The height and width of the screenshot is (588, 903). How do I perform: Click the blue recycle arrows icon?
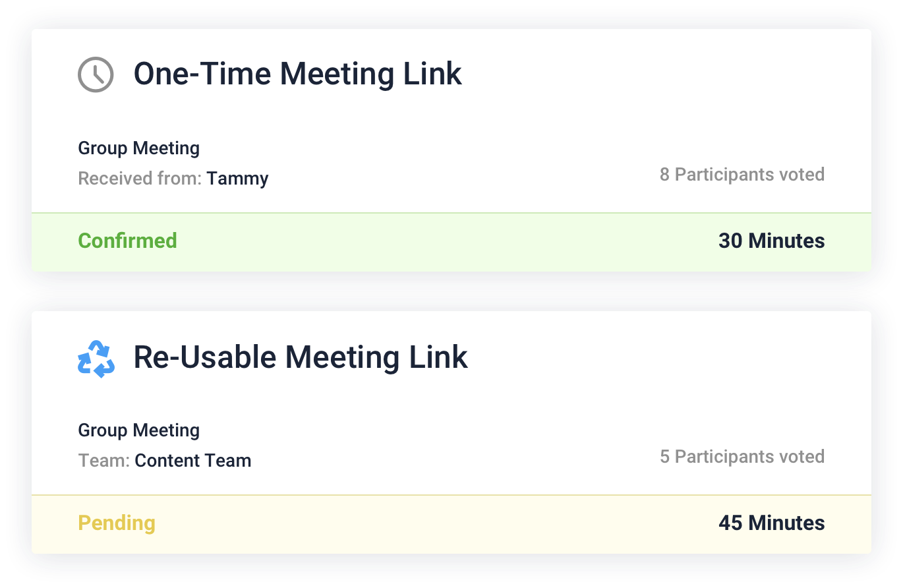tap(96, 359)
